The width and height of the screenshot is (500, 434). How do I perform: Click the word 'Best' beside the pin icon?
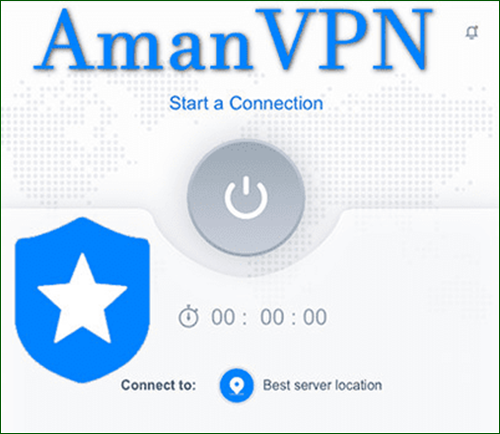point(276,385)
